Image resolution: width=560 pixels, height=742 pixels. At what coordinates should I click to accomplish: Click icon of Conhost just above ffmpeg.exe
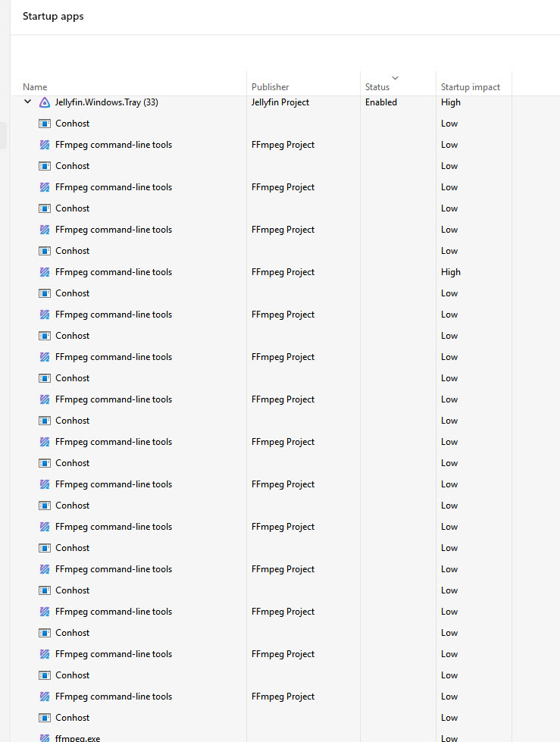pyautogui.click(x=45, y=718)
